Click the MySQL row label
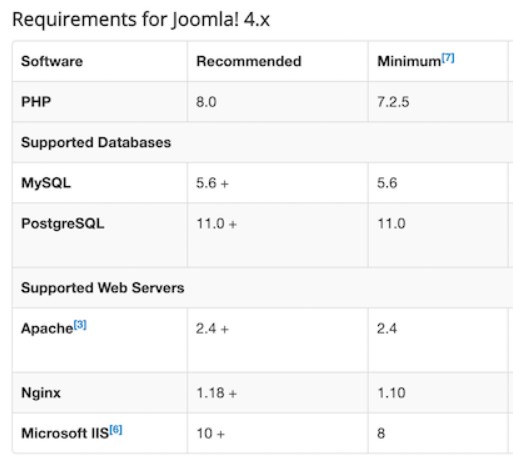Screen dimensions: 513x463 [x=46, y=183]
